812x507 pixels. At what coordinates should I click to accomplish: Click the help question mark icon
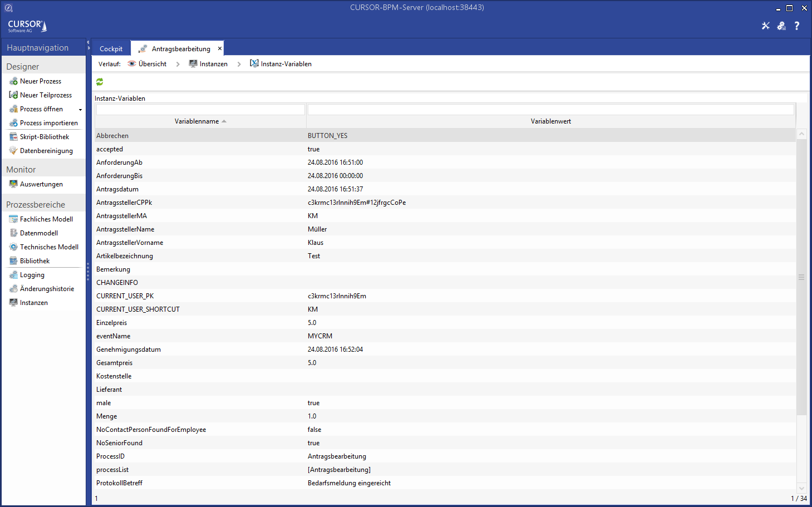[x=797, y=26]
